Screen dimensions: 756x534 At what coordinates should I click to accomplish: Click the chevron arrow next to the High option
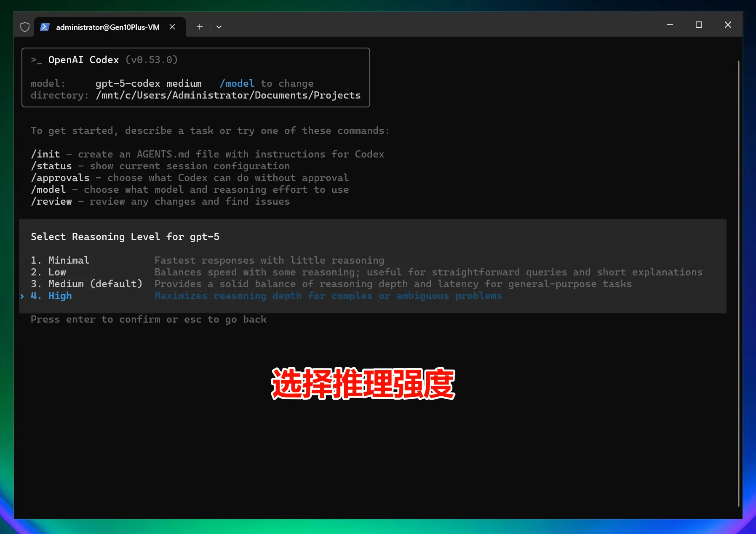point(22,296)
